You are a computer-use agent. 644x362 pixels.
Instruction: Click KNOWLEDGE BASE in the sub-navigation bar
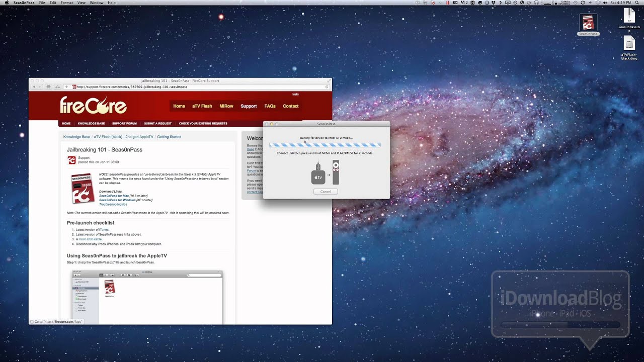click(x=91, y=123)
